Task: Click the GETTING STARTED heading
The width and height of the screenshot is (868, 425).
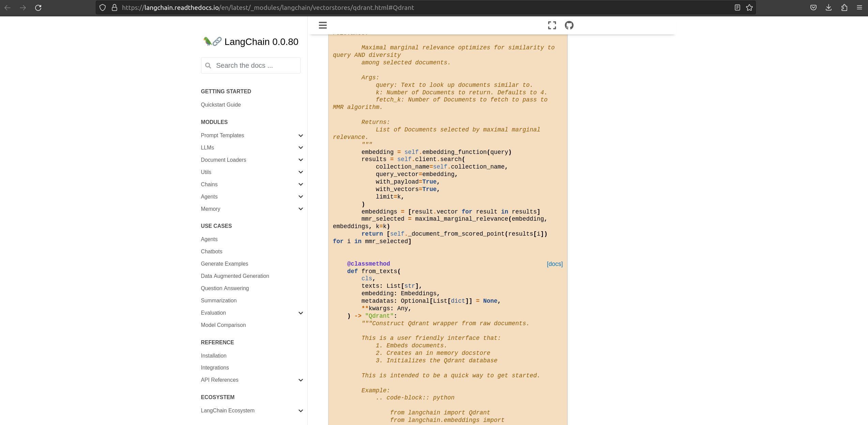Action: (226, 91)
